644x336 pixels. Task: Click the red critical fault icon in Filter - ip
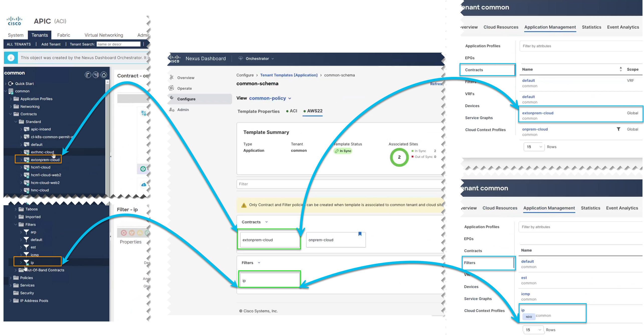coord(124,233)
